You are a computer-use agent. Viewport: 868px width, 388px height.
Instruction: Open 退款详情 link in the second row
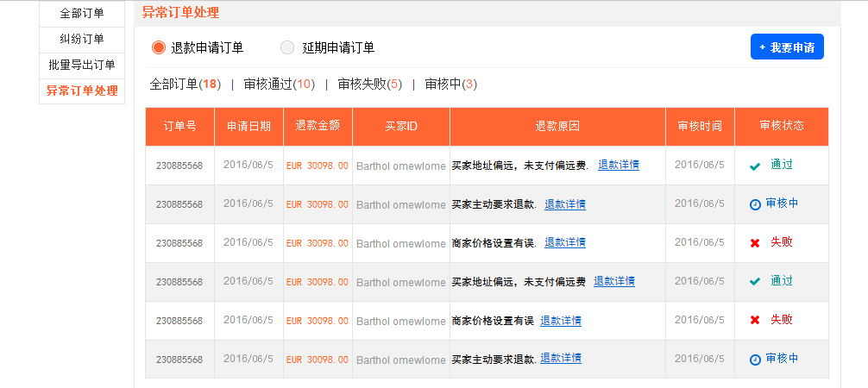point(565,203)
